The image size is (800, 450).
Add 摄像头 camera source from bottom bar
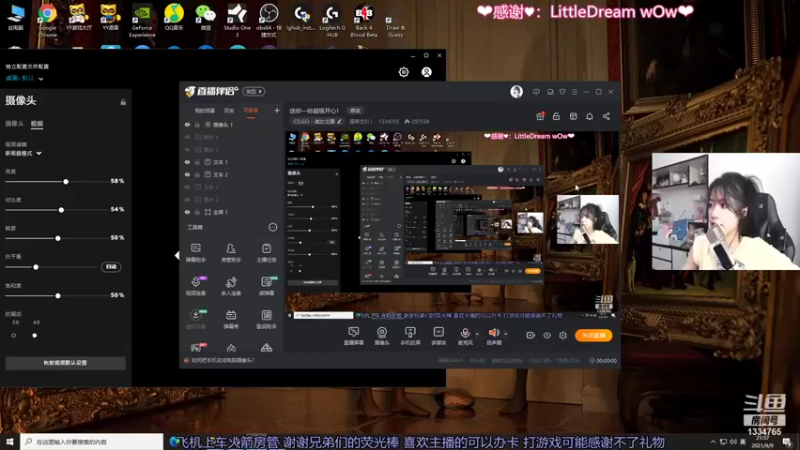pyautogui.click(x=382, y=336)
